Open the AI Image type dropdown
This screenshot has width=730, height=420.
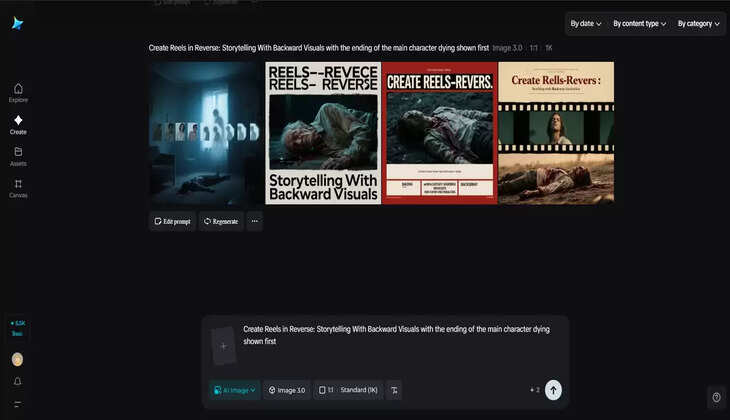[235, 390]
